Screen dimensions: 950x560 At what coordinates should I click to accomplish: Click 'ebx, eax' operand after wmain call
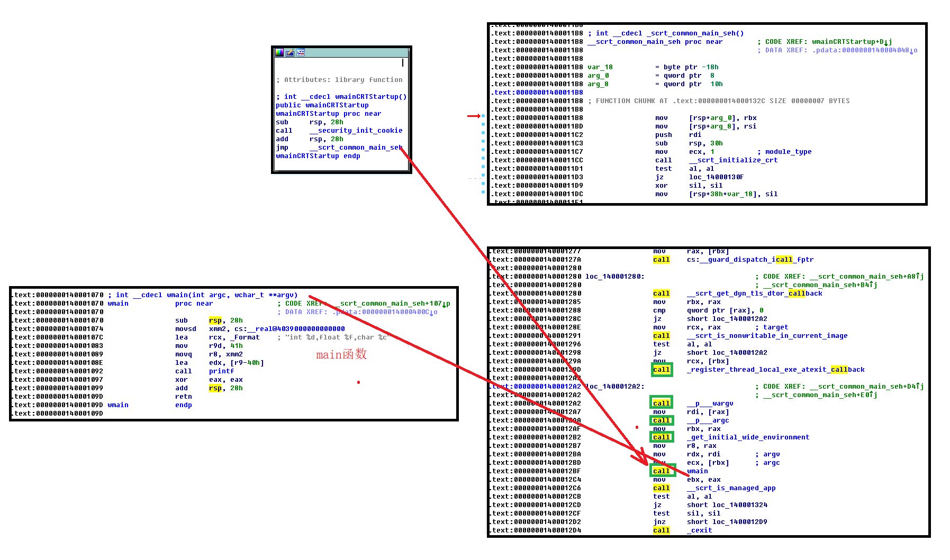[x=704, y=480]
